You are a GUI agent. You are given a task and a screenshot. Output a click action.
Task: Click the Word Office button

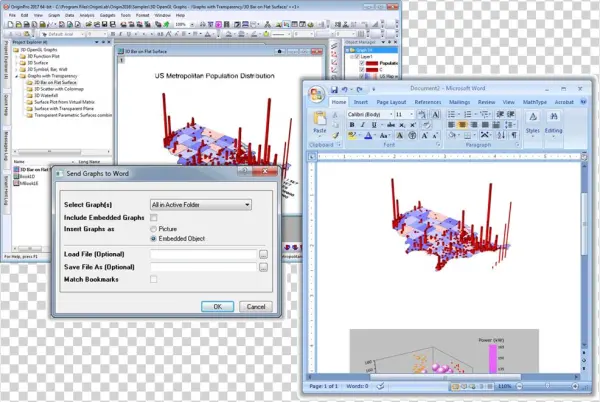click(x=317, y=94)
